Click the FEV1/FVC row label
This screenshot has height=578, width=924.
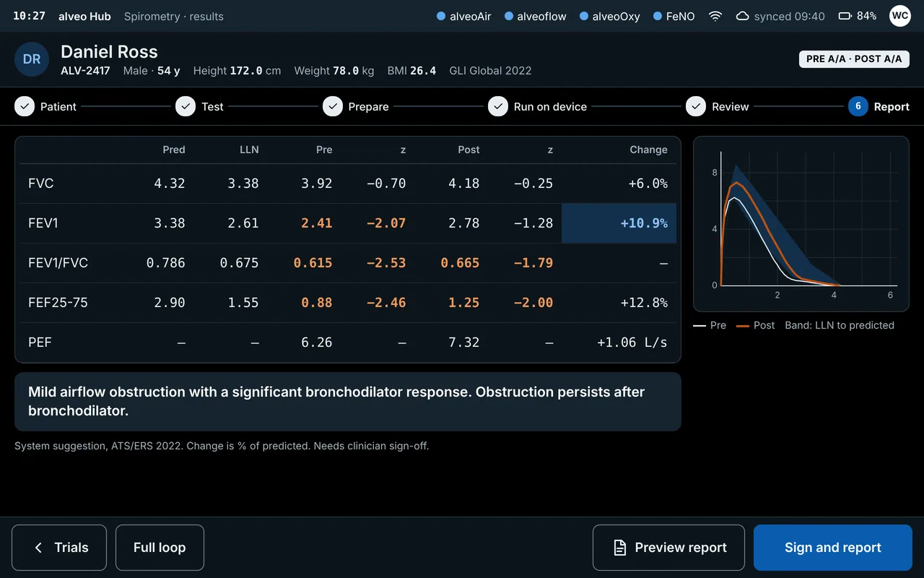pyautogui.click(x=58, y=263)
